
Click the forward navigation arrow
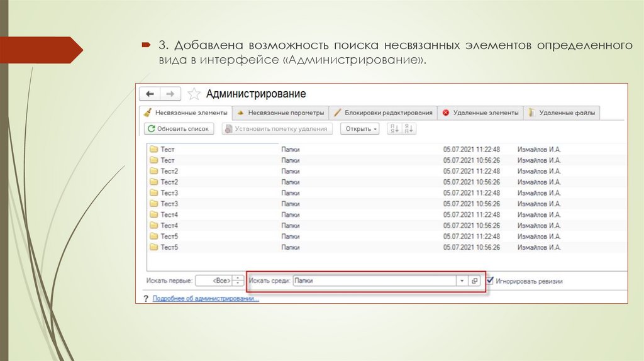pos(170,94)
